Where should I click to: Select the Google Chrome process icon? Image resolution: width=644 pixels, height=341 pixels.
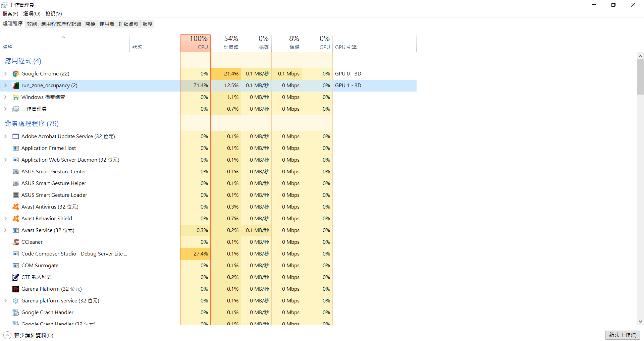[15, 74]
